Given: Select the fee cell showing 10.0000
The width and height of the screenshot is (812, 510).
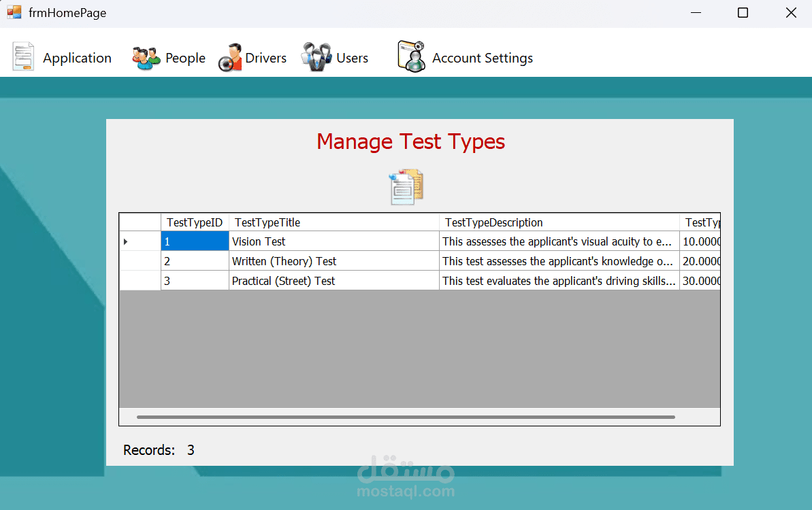Looking at the screenshot, I should pyautogui.click(x=700, y=241).
